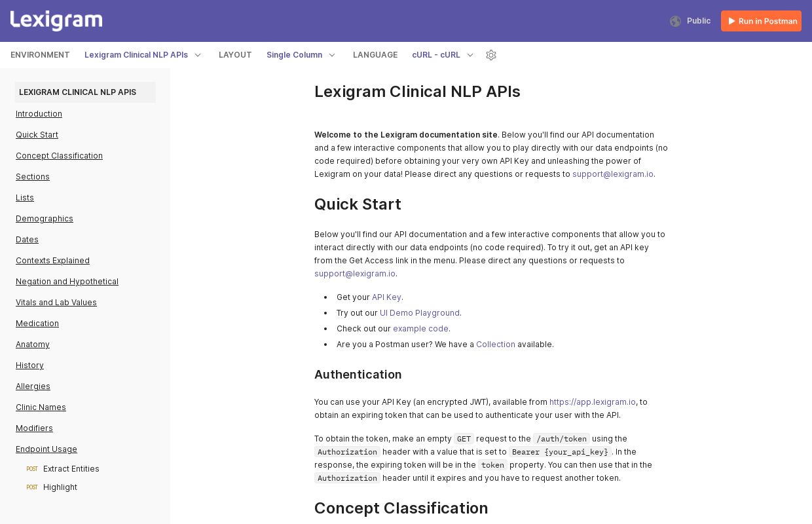Viewport: 812px width, 524px height.
Task: Open the cURL language dropdown
Action: coord(443,55)
